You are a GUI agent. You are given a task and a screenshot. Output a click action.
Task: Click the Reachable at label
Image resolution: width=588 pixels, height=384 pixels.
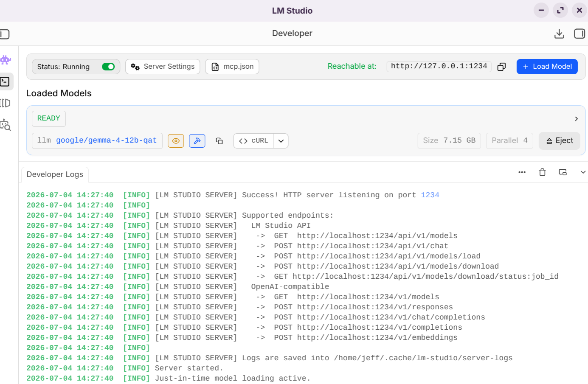click(x=352, y=66)
